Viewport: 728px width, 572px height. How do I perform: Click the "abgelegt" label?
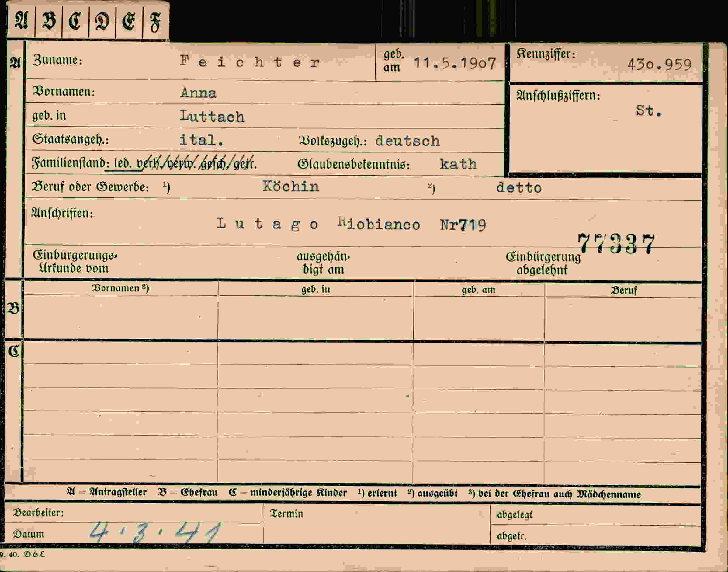pos(515,515)
